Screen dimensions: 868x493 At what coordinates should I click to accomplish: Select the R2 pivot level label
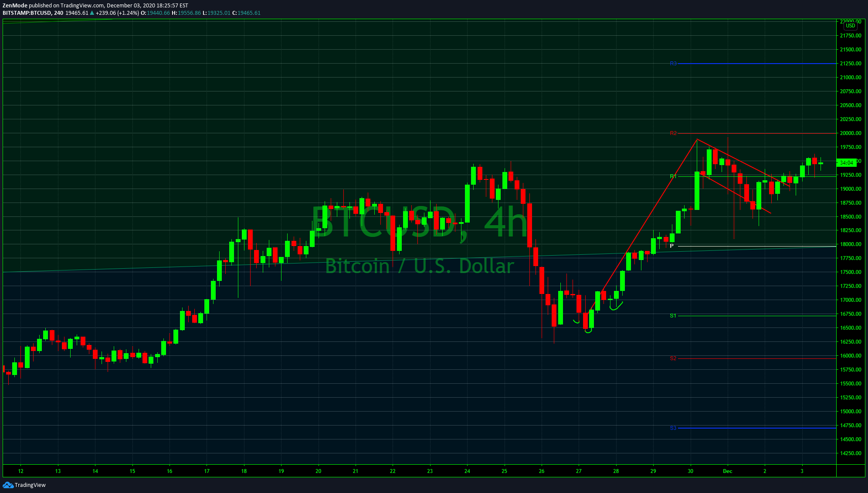pos(673,133)
